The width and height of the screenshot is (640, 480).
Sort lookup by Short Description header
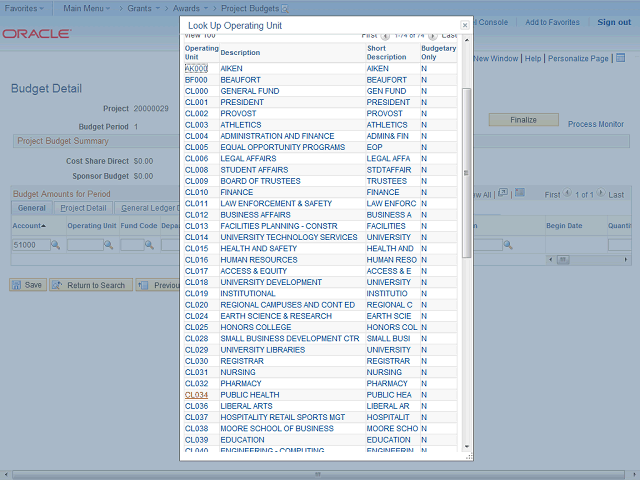coord(386,53)
